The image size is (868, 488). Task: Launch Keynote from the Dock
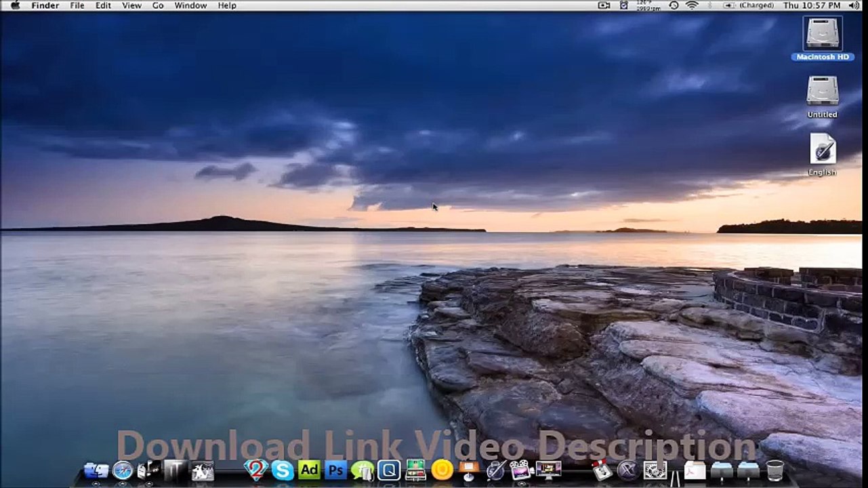point(469,470)
